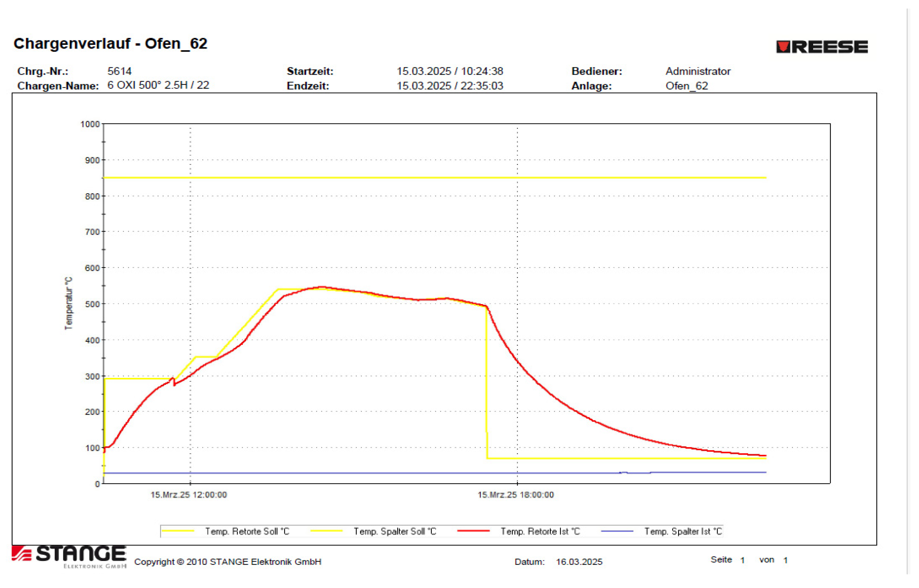Click the Datum value 16.03.2025 in the footer
This screenshot has height=588, width=919.
pos(579,562)
